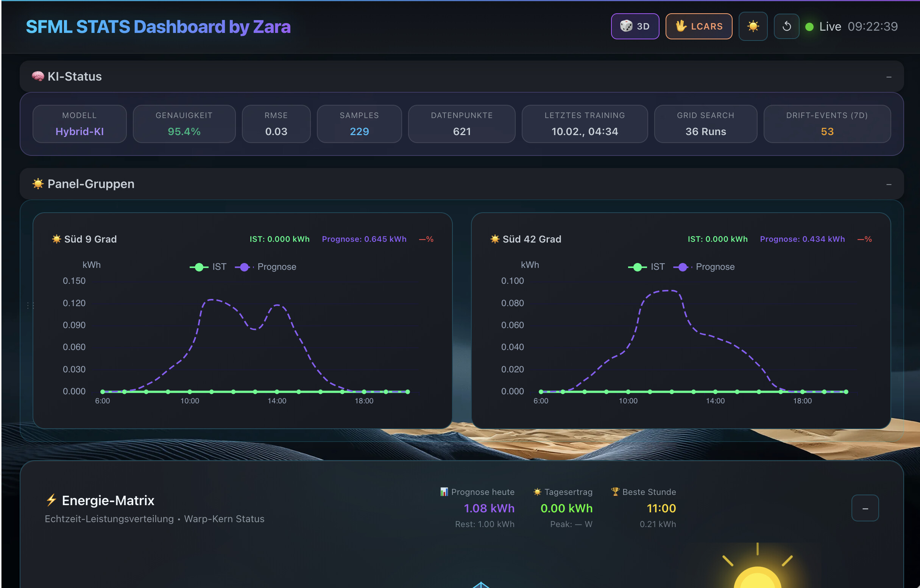Collapse the KI-Status section

coord(889,77)
